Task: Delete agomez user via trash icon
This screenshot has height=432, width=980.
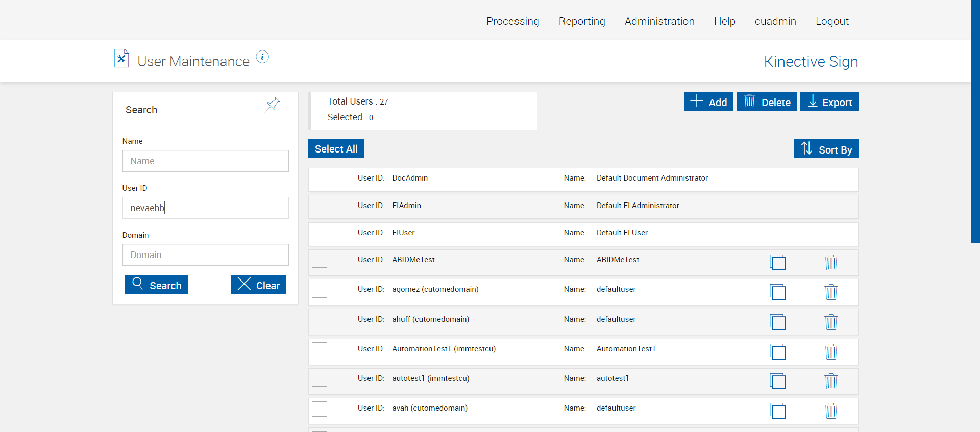Action: 831,292
